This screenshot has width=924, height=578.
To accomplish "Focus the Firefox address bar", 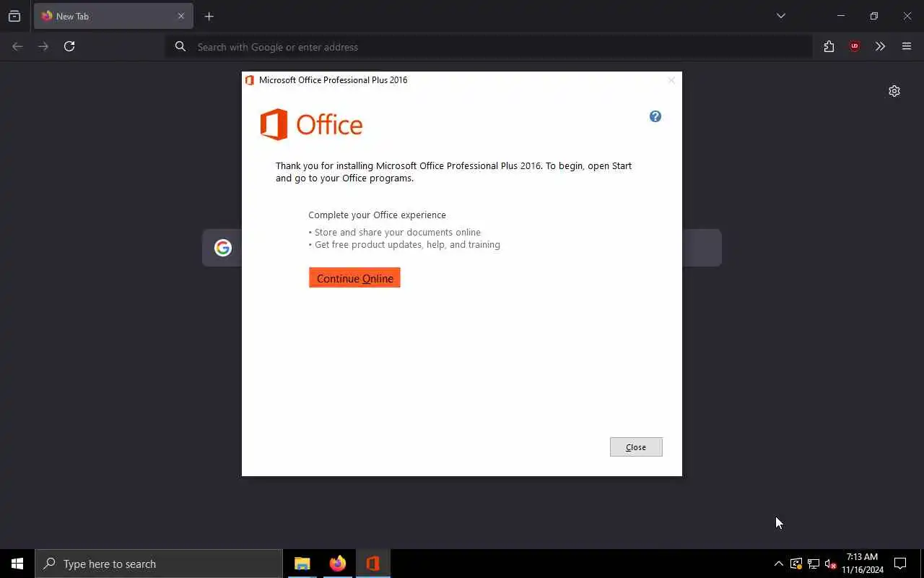I will pyautogui.click(x=489, y=47).
